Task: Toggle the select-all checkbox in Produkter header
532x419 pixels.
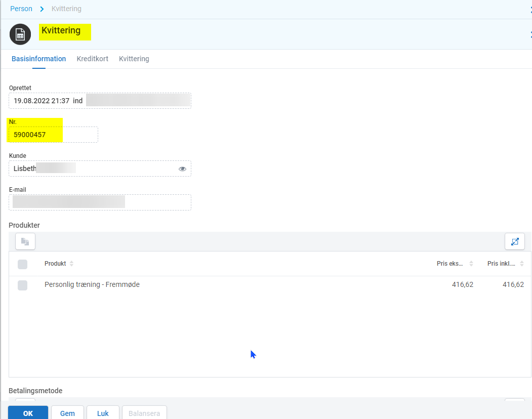Action: click(22, 264)
